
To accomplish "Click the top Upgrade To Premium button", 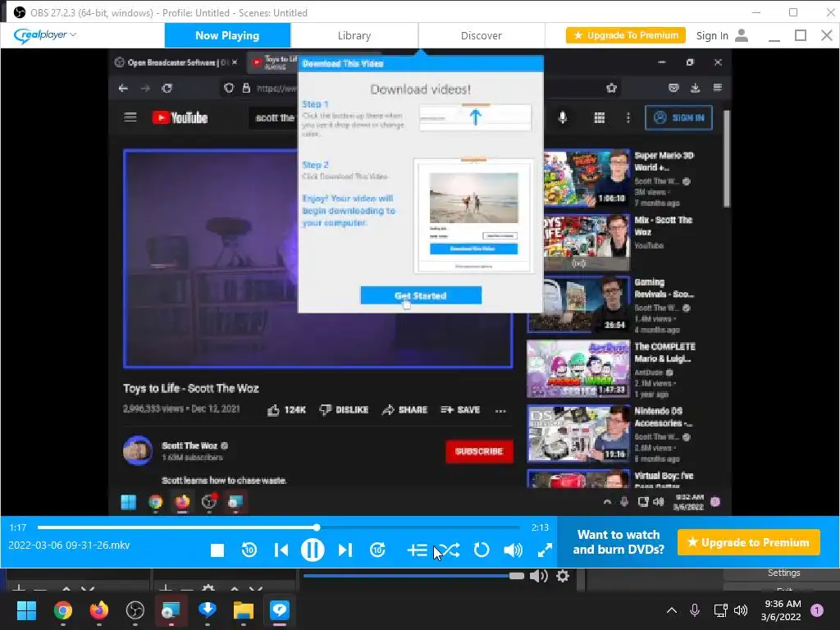I will click(626, 35).
